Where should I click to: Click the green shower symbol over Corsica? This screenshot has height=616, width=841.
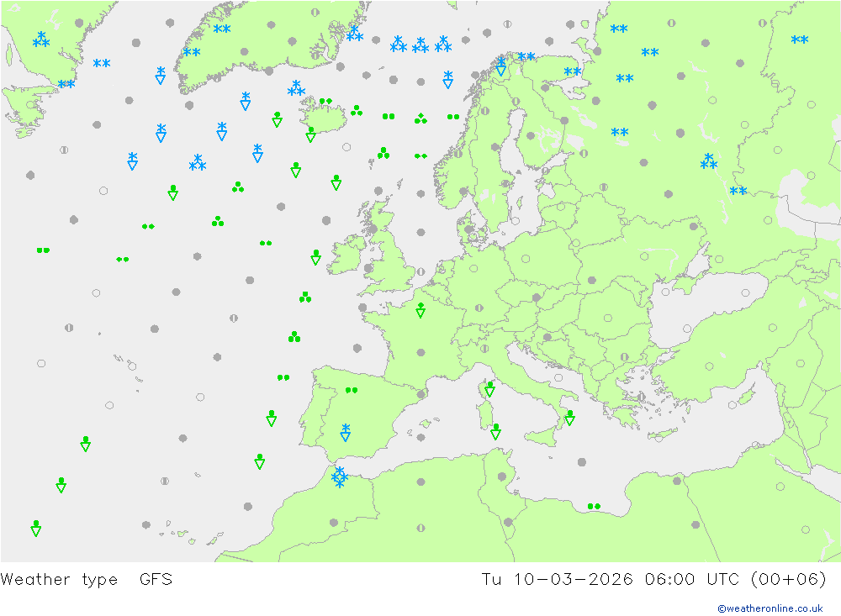[x=489, y=389]
